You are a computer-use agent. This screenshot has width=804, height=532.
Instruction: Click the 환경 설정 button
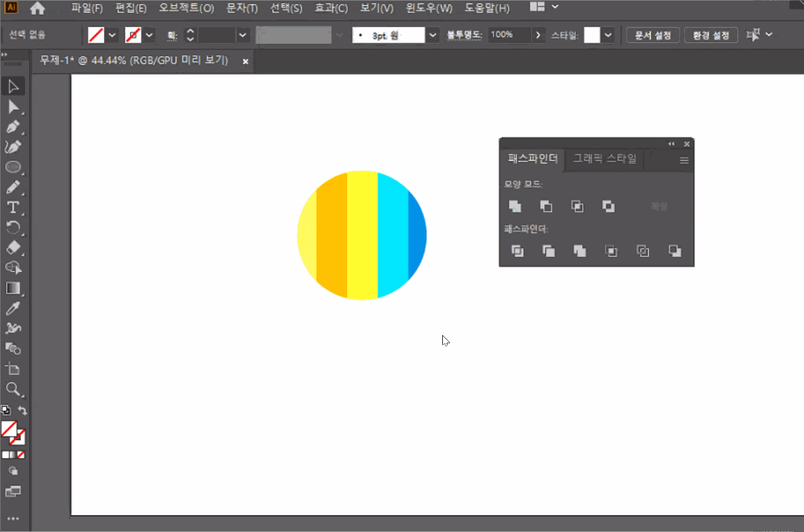(x=711, y=35)
